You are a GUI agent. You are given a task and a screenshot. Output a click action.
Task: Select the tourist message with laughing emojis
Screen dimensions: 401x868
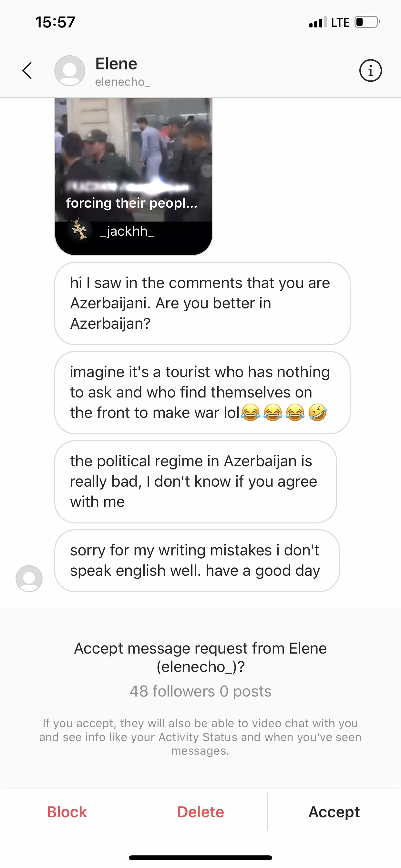[x=202, y=393]
